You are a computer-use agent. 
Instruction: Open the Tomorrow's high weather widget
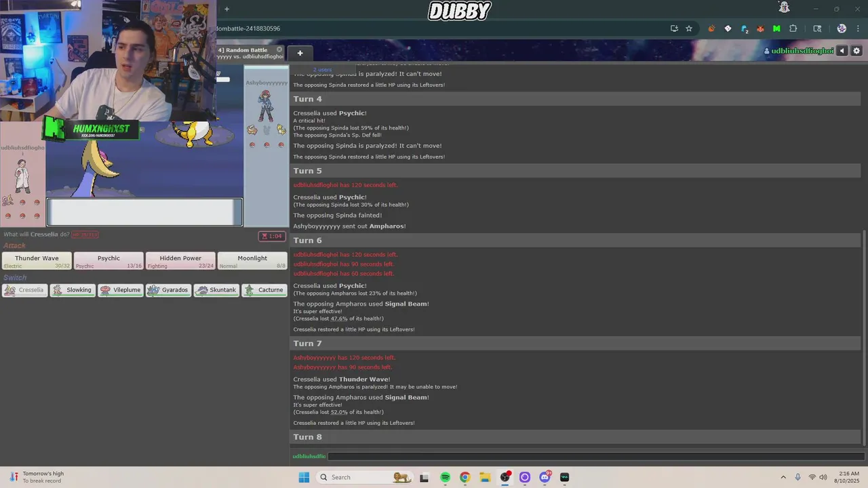click(x=37, y=477)
